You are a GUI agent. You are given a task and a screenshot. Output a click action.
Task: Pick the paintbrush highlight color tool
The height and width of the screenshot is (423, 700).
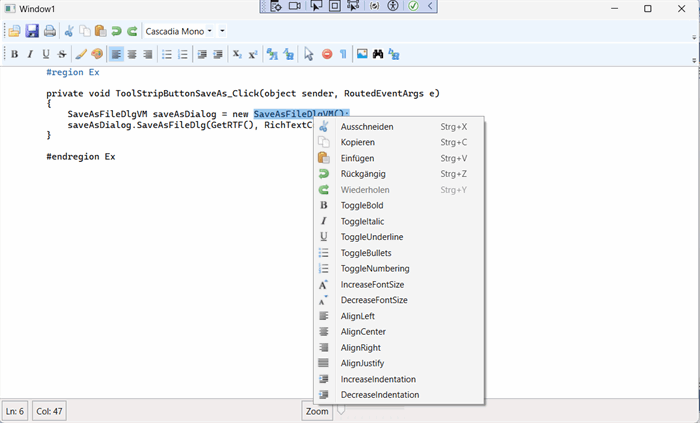pos(81,54)
